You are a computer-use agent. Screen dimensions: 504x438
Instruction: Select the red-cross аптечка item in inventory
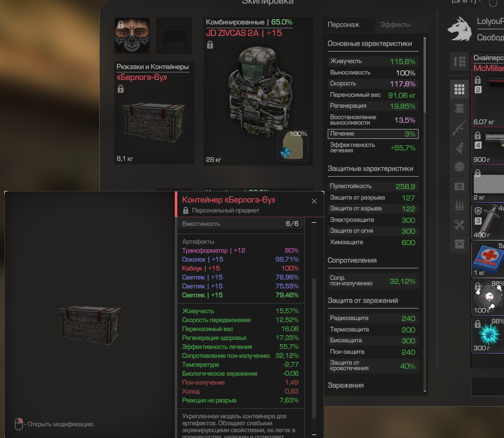[x=488, y=259]
